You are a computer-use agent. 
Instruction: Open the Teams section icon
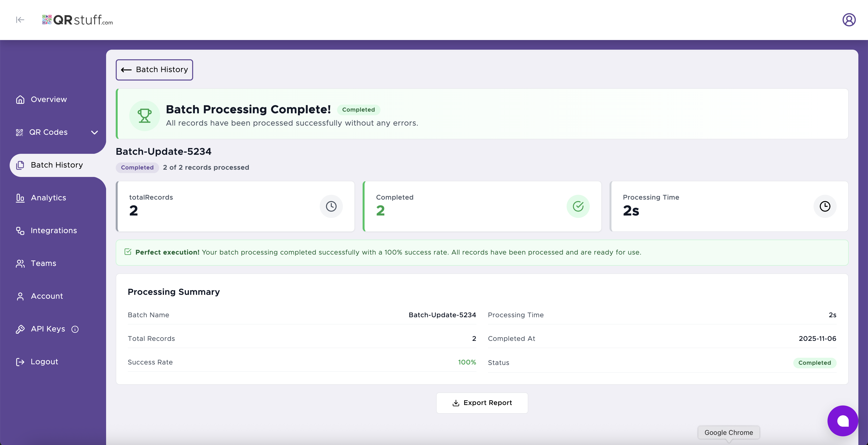[x=20, y=263]
